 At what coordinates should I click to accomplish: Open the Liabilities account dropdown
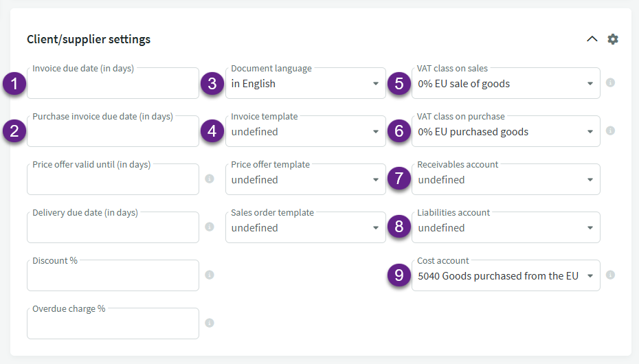pos(505,228)
